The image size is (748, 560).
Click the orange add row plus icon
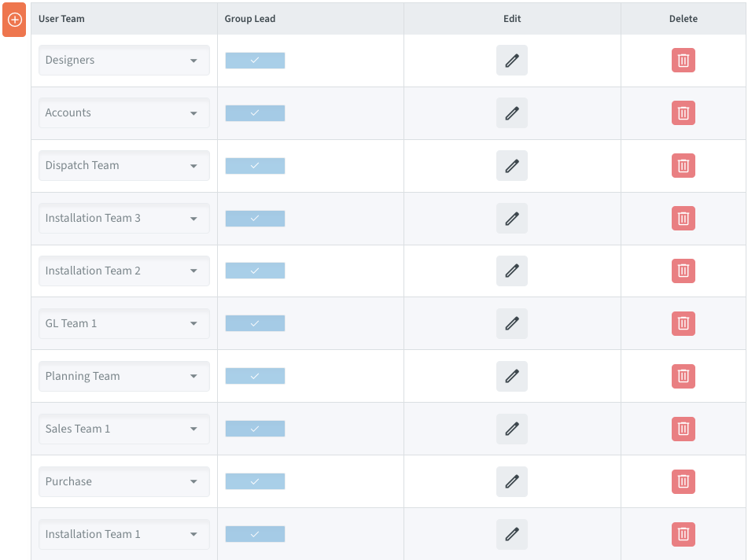(x=14, y=20)
